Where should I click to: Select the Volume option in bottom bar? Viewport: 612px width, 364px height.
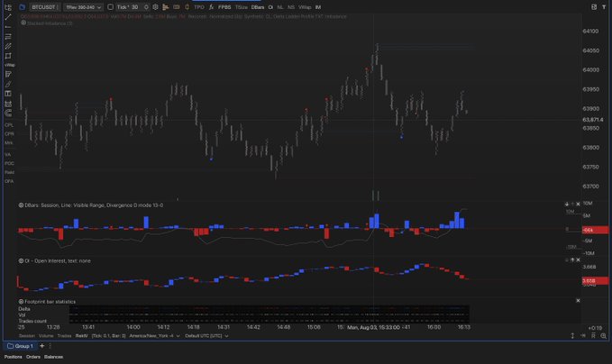tap(46, 336)
